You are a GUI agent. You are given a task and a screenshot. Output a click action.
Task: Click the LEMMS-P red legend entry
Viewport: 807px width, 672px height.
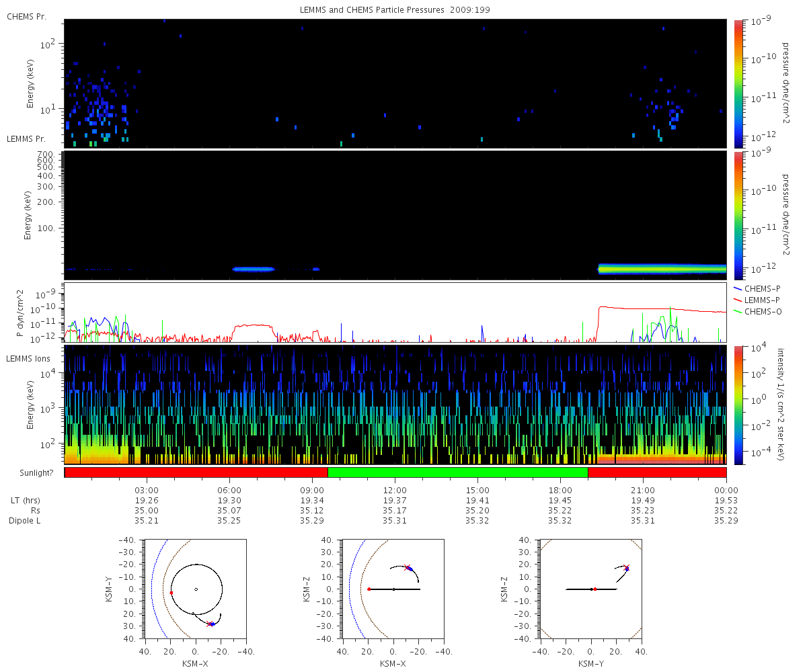click(x=757, y=299)
